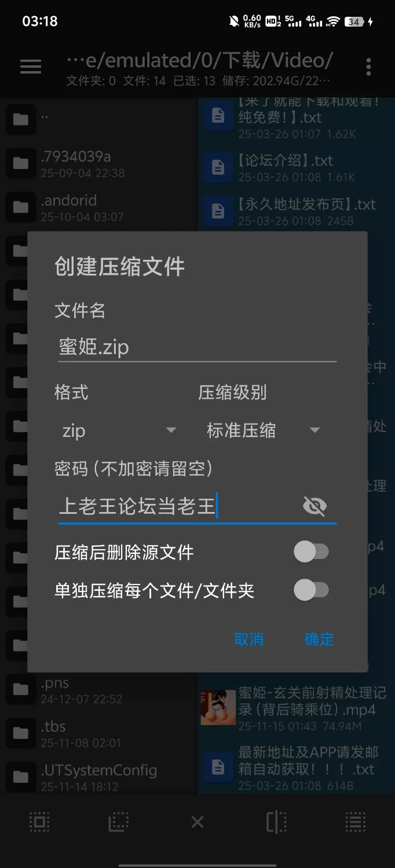395x868 pixels.
Task: Enable 单独压缩每个文件/文件夹 switch
Action: (311, 590)
